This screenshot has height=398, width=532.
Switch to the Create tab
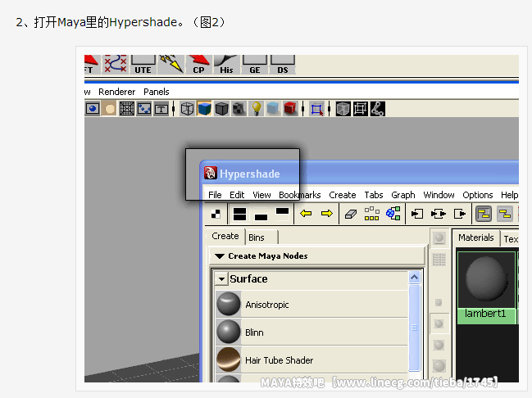pyautogui.click(x=225, y=236)
